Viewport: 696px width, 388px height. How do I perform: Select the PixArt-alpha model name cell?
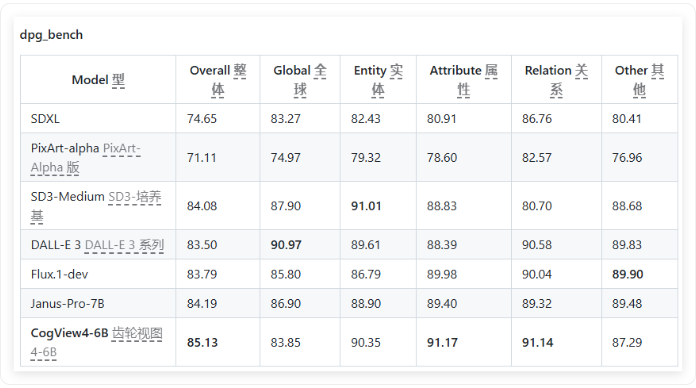(98, 158)
